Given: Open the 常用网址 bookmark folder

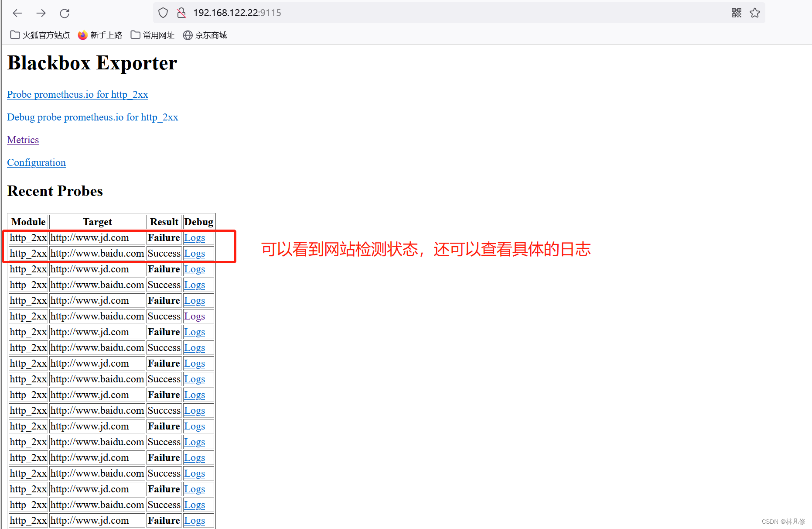Looking at the screenshot, I should [x=153, y=35].
